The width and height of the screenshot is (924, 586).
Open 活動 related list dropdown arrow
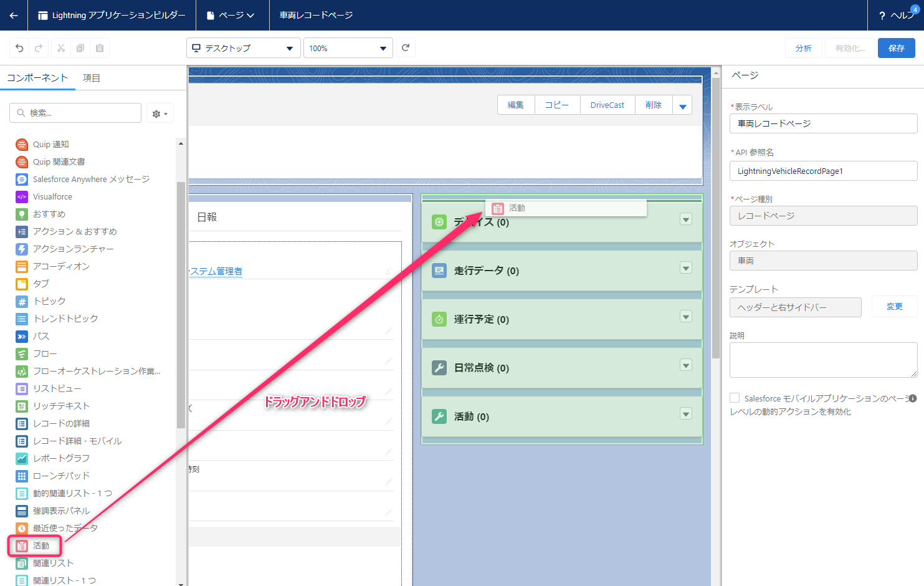[x=686, y=414]
